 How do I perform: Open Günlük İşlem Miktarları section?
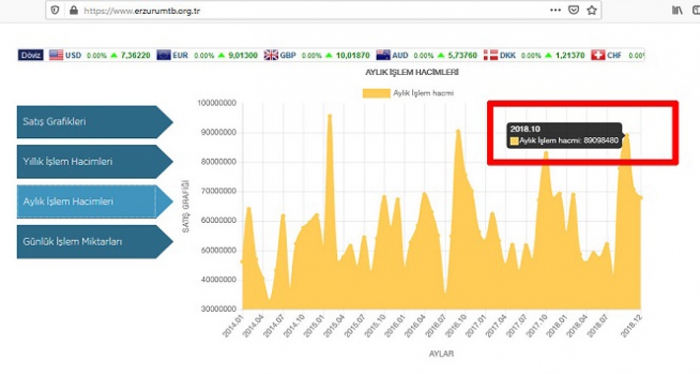[x=95, y=242]
